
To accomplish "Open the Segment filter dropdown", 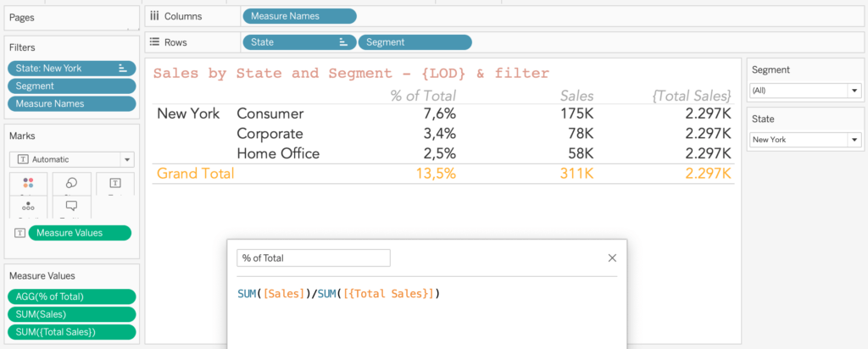I will [853, 90].
